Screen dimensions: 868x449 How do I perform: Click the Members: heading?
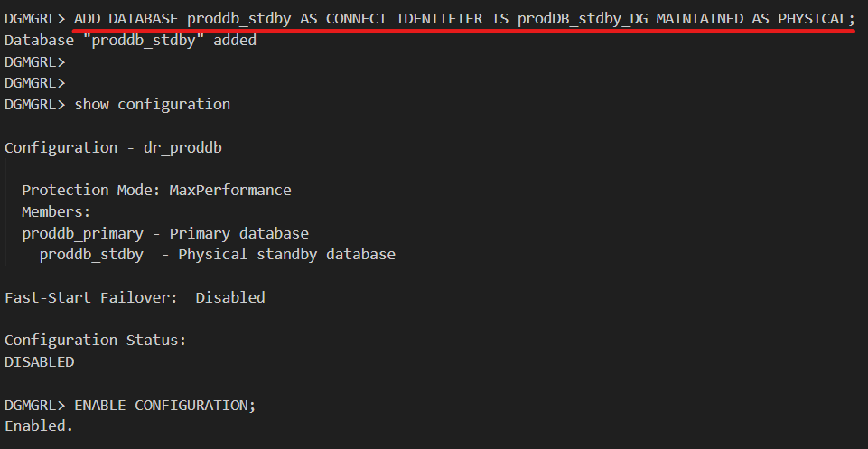(x=56, y=212)
